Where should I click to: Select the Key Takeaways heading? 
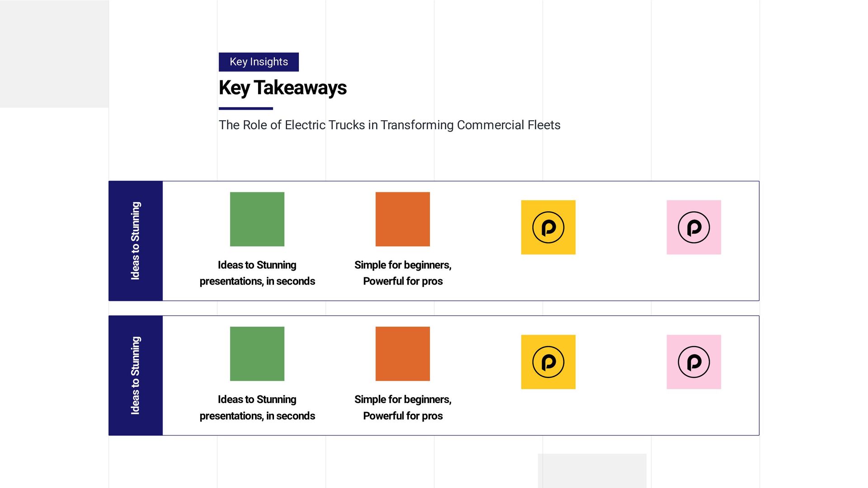point(283,88)
